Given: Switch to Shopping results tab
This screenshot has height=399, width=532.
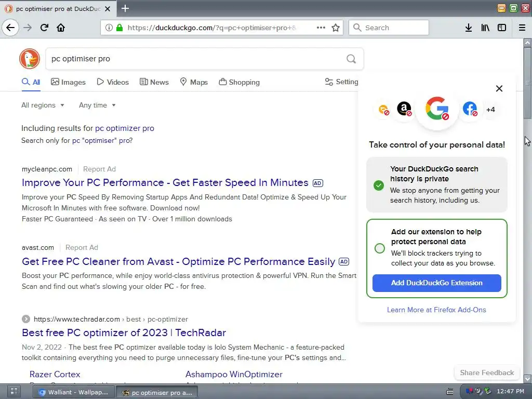Looking at the screenshot, I should [239, 82].
